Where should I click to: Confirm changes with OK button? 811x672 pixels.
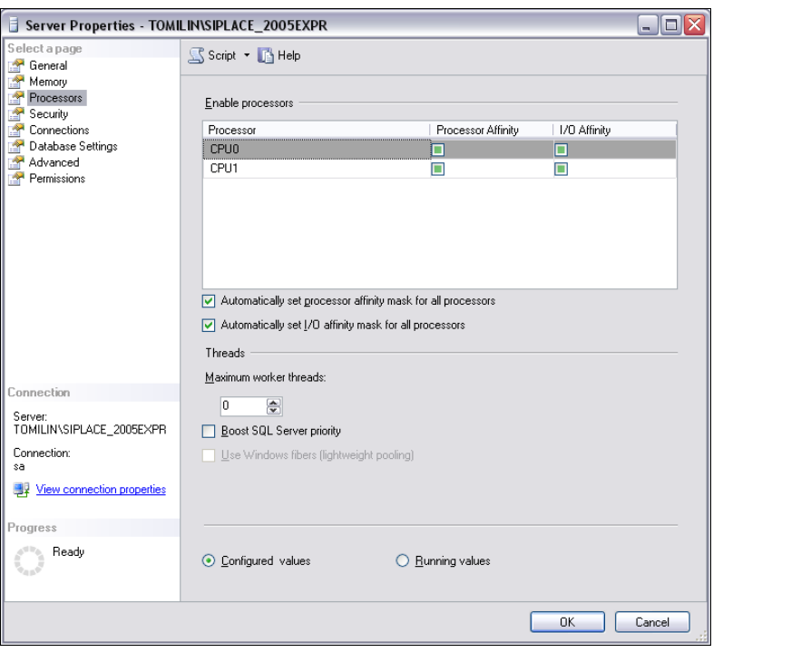[x=567, y=622]
